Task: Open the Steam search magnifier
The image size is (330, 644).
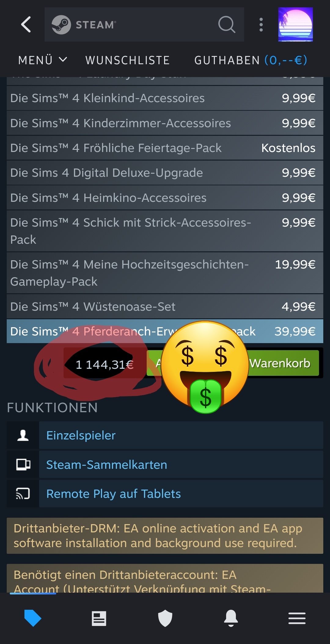Action: click(x=227, y=24)
